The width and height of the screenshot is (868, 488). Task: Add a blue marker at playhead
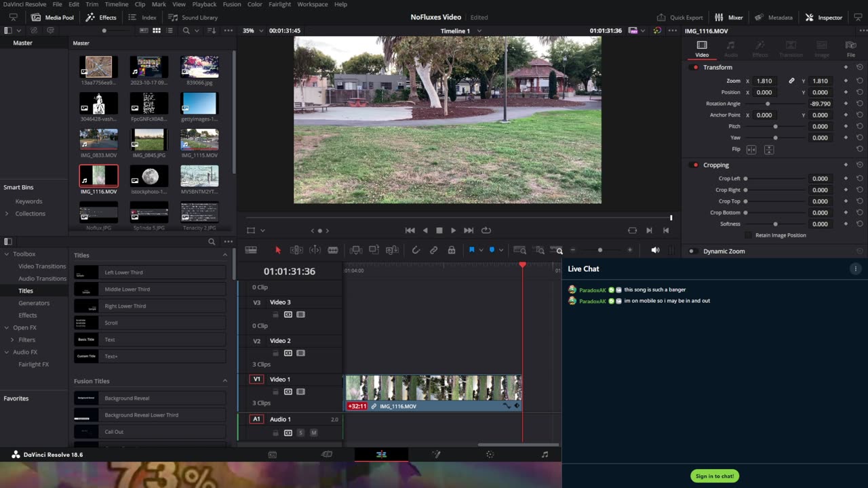[492, 250]
